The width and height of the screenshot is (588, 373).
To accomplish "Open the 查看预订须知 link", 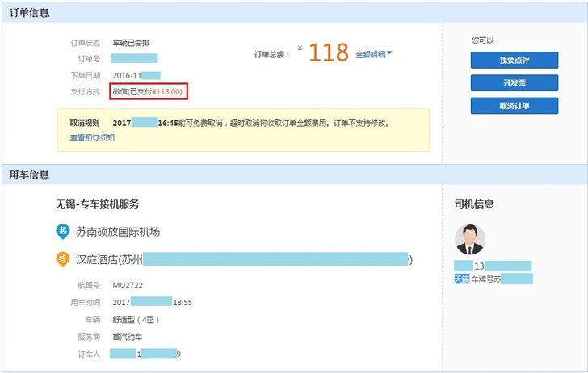I will click(x=92, y=137).
